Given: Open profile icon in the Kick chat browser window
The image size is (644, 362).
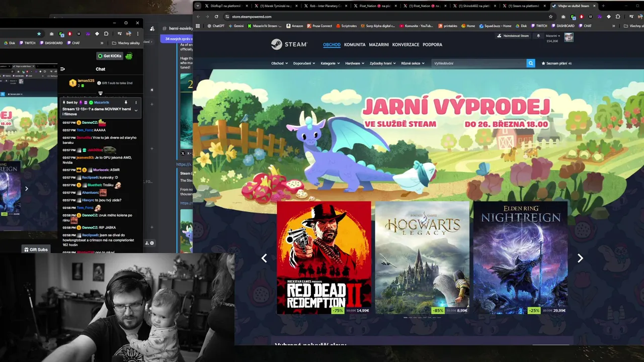Looking at the screenshot, I should (129, 34).
